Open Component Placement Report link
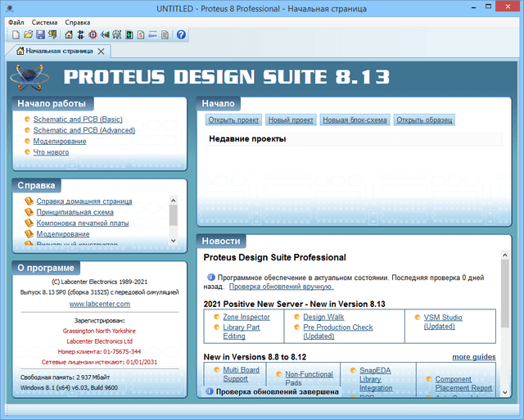Image resolution: width=524 pixels, height=420 pixels. [x=463, y=384]
